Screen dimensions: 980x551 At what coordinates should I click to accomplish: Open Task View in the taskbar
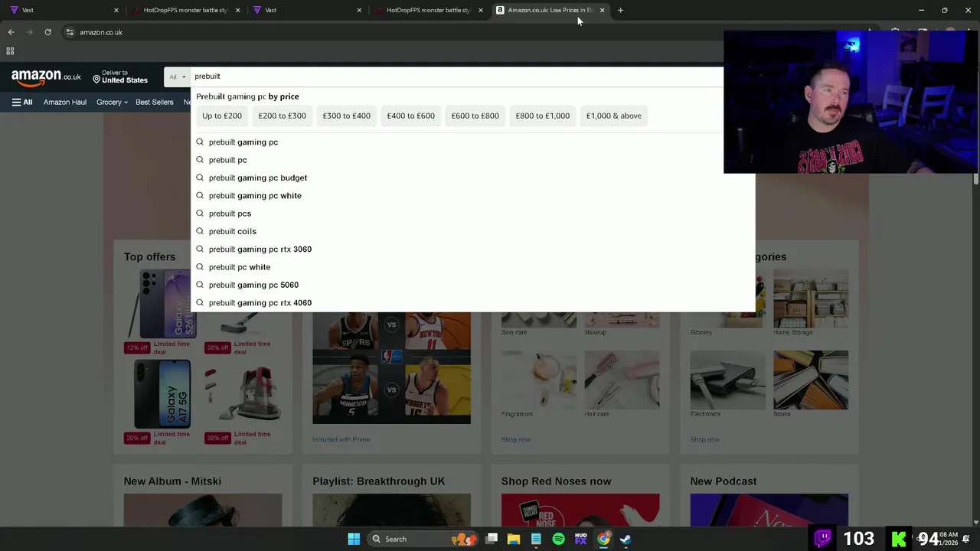[492, 539]
